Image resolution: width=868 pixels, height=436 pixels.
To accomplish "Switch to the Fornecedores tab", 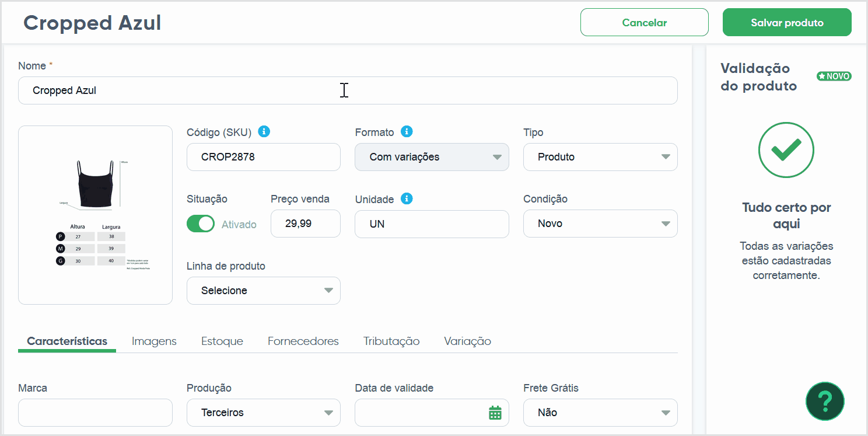I will point(303,341).
